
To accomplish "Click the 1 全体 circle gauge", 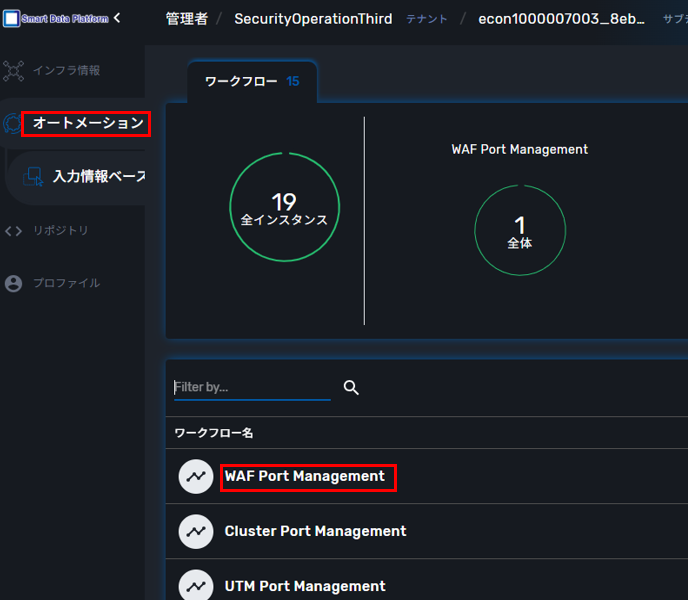I will click(520, 230).
